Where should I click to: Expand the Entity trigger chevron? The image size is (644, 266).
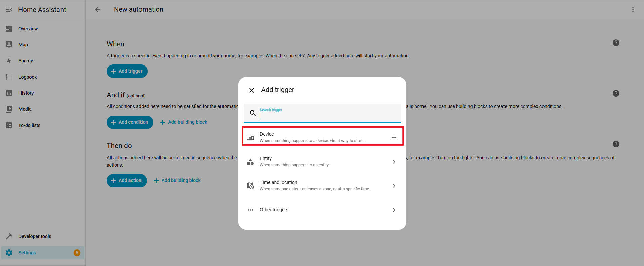point(394,162)
